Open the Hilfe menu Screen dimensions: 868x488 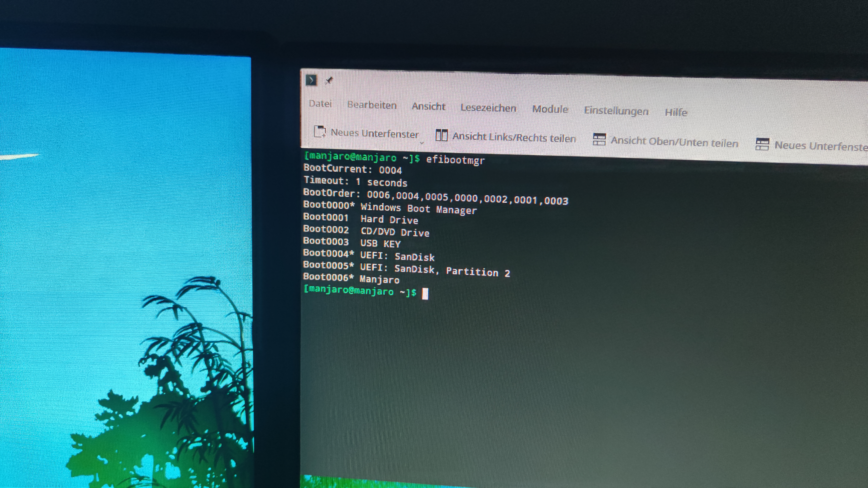point(676,112)
